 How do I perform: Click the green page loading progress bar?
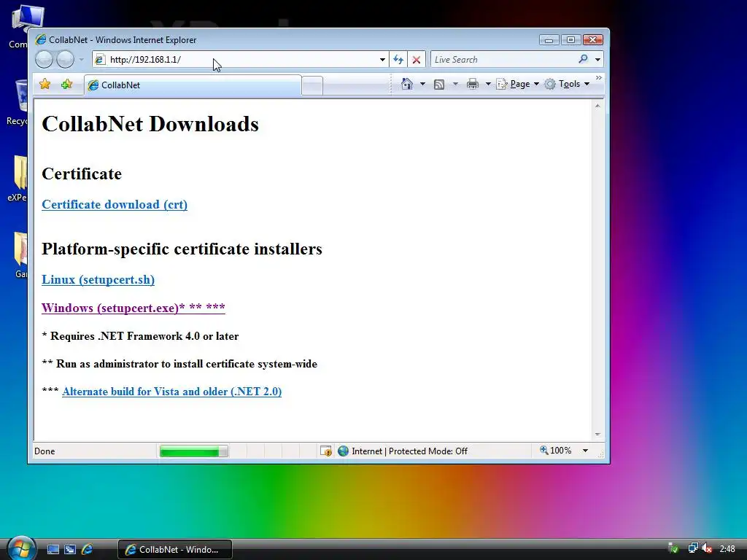193,451
